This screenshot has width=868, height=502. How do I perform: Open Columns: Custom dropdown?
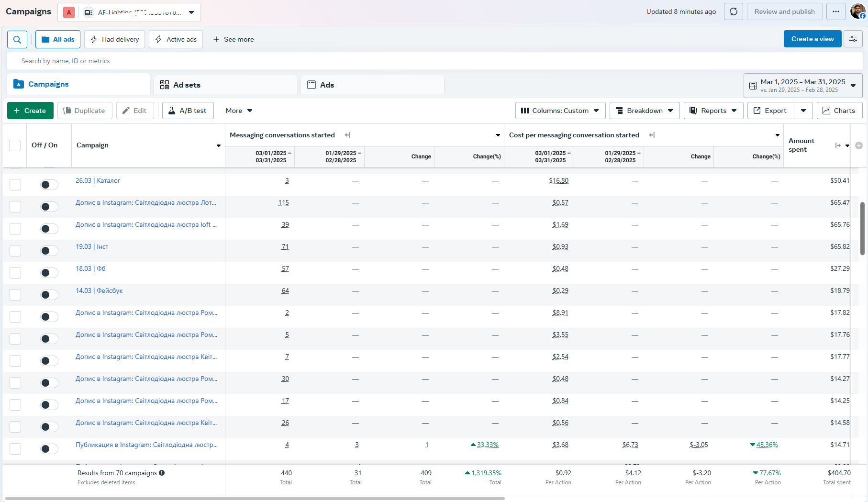[560, 111]
